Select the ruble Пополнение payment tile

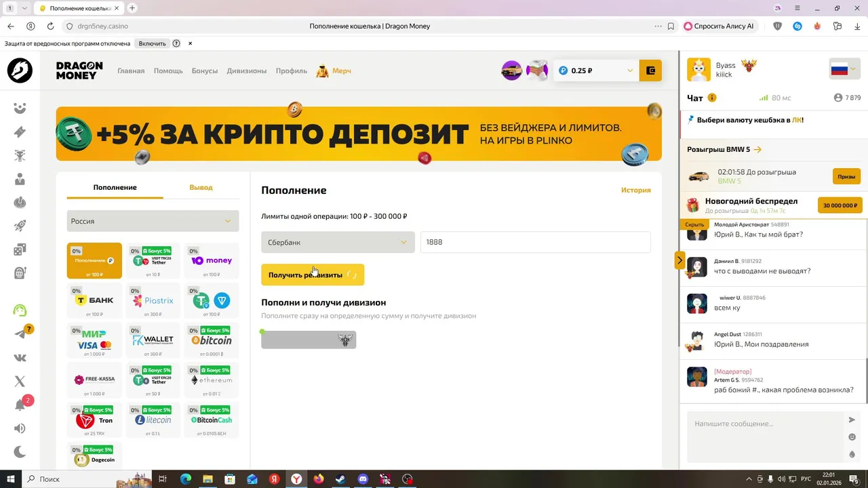(94, 261)
